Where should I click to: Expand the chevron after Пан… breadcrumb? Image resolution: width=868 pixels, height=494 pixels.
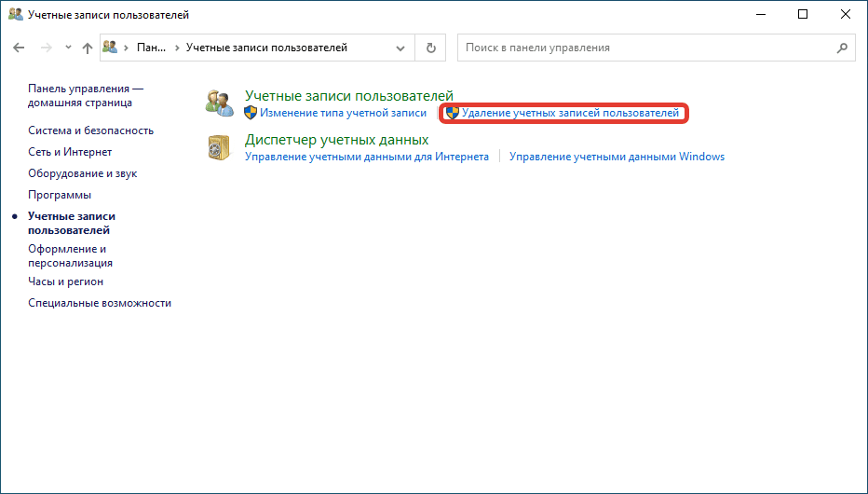coord(177,48)
